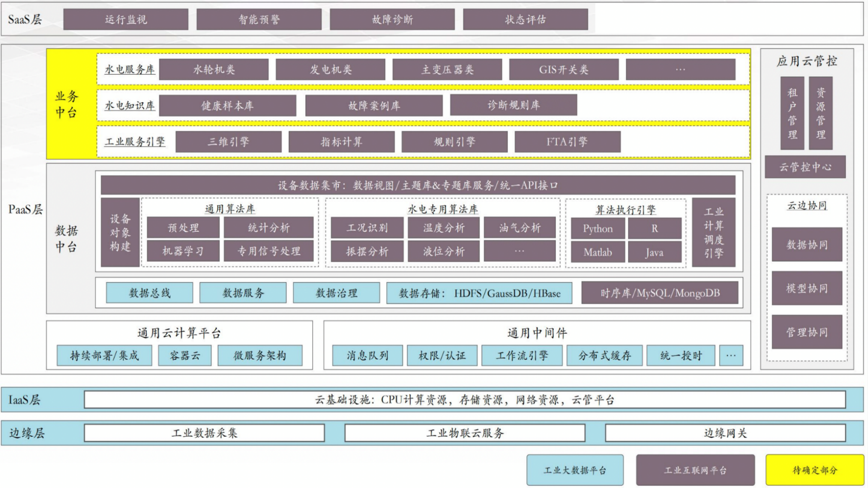Click the 云管控中心 box
This screenshot has height=488, width=868.
[x=805, y=167]
